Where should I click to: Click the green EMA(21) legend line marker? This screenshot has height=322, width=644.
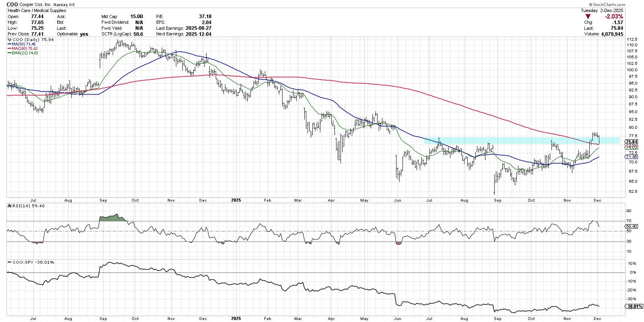coord(9,53)
